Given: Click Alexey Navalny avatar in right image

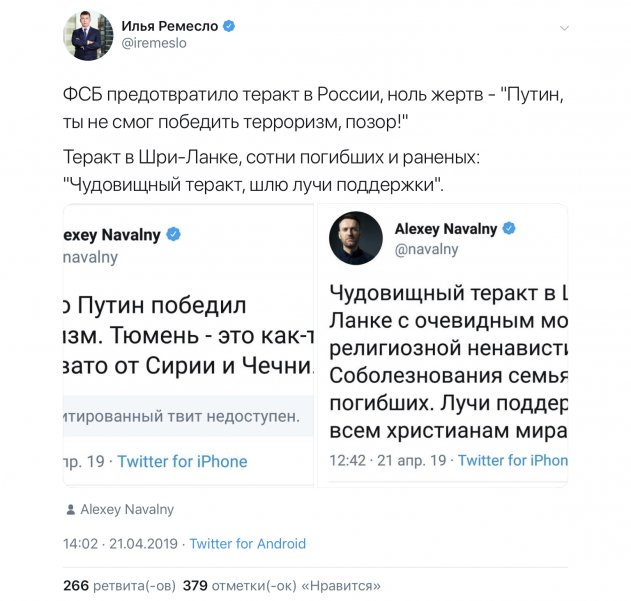Looking at the screenshot, I should (355, 238).
